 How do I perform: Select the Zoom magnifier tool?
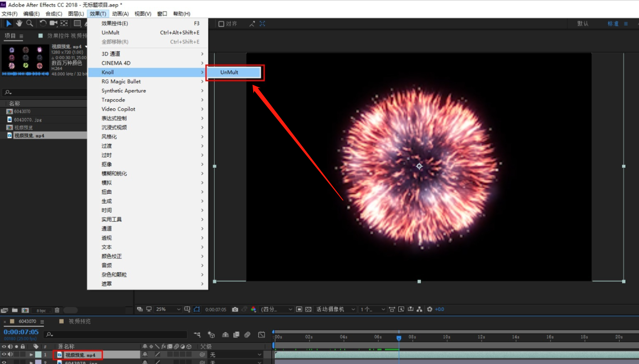point(30,23)
